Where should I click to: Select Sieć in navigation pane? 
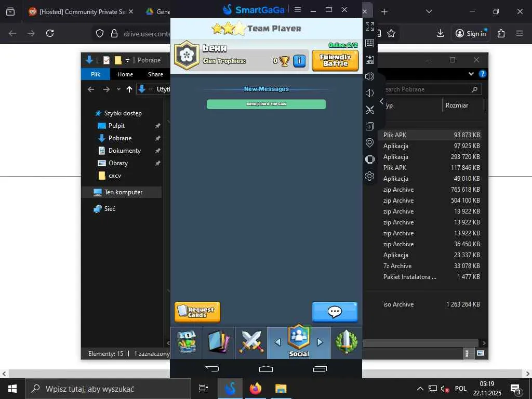[x=110, y=209]
